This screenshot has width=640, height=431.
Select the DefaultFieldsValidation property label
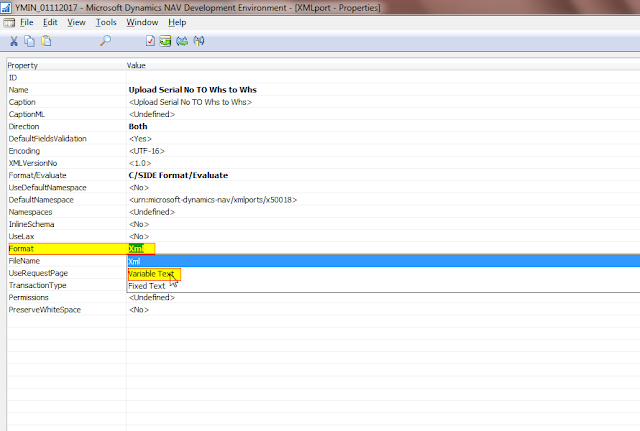(47, 139)
